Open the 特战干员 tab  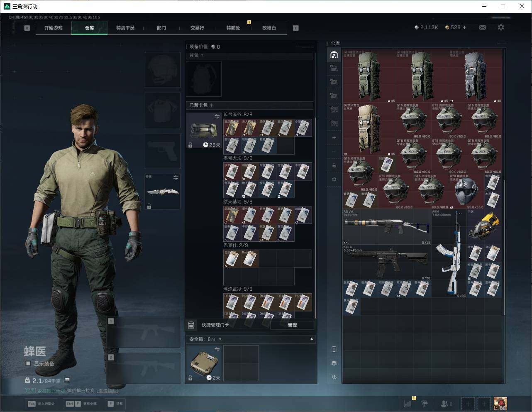coord(125,28)
